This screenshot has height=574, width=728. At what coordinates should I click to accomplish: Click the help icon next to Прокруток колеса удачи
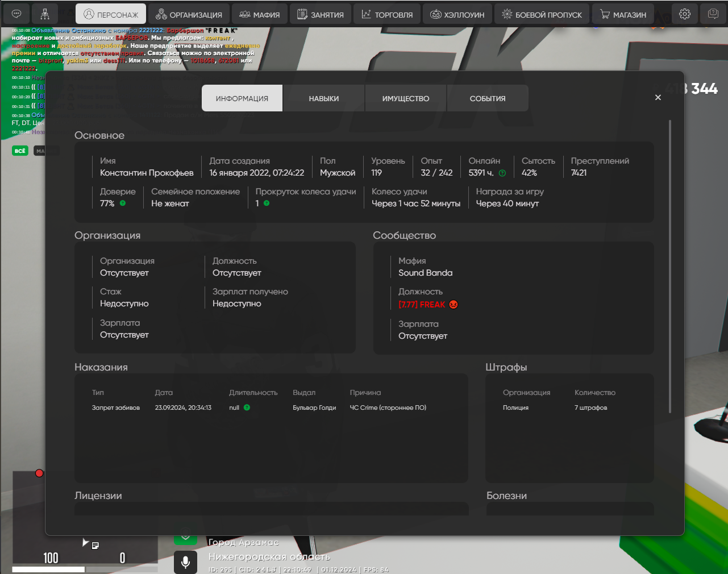pyautogui.click(x=267, y=203)
